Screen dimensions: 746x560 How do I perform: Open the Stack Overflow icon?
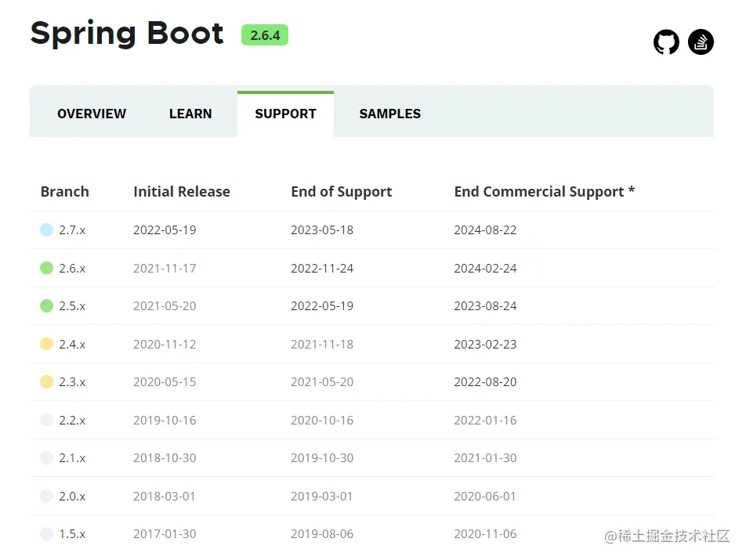pyautogui.click(x=701, y=42)
